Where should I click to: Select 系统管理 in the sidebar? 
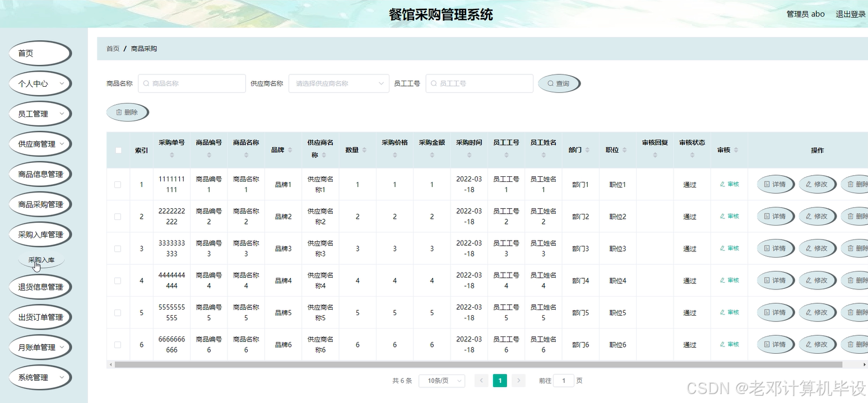point(39,377)
